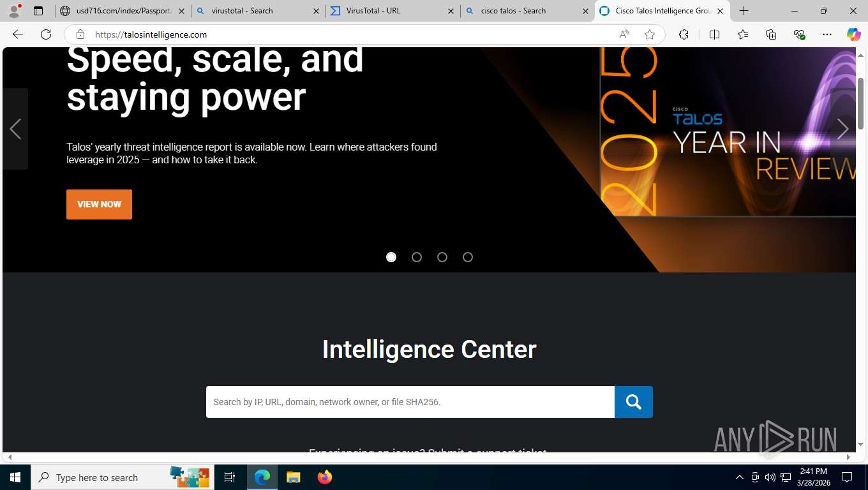Show hidden system tray icons chevron
Image resolution: width=868 pixels, height=490 pixels.
click(x=740, y=477)
